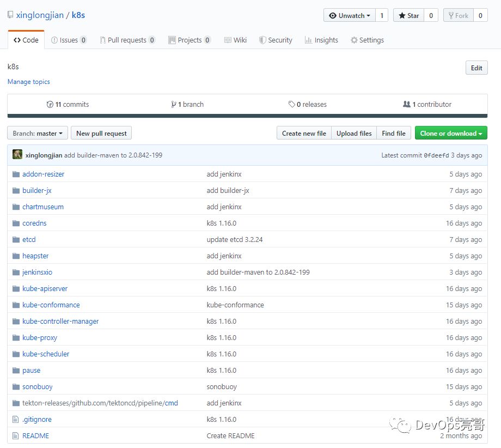The image size is (501, 448).
Task: Click the Settings gear icon
Action: click(x=354, y=40)
